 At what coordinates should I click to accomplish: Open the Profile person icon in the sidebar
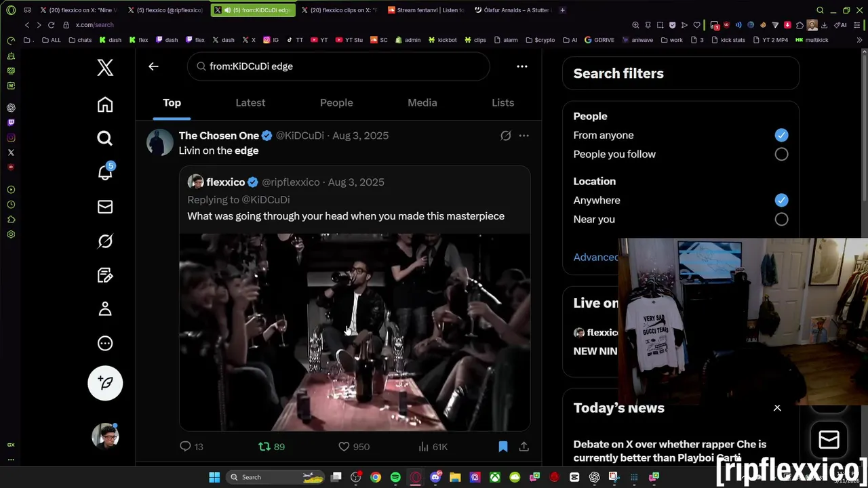pos(105,309)
